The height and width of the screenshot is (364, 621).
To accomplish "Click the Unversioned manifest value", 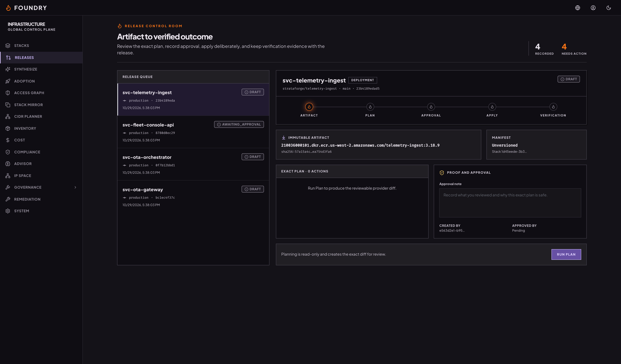I will coord(505,145).
